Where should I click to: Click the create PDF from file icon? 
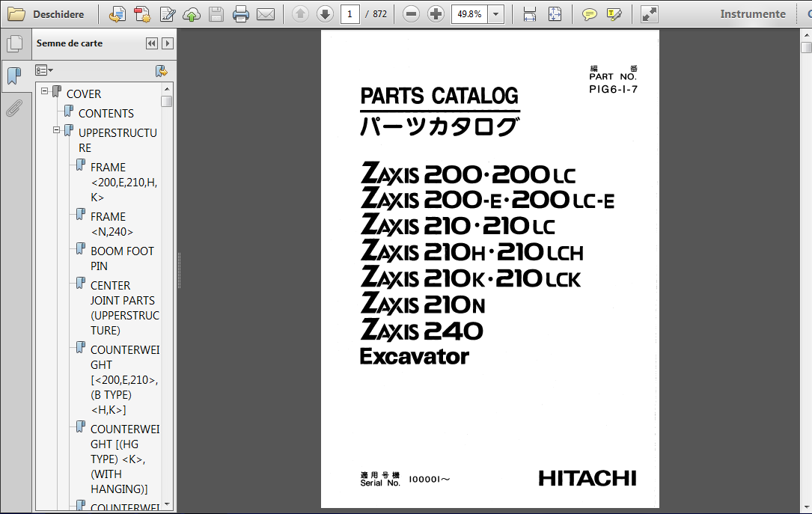(x=117, y=14)
